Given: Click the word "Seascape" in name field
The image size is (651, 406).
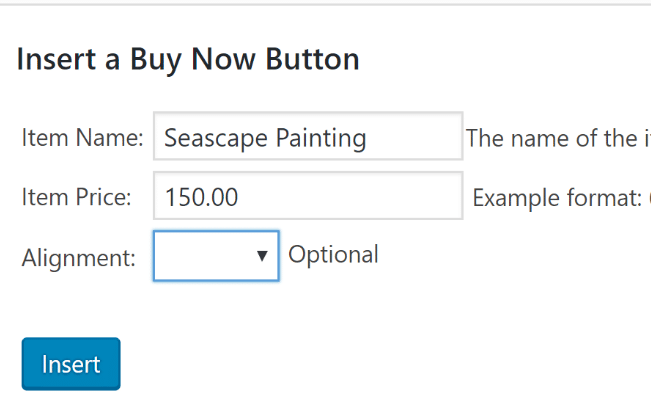Looking at the screenshot, I should coord(215,139).
